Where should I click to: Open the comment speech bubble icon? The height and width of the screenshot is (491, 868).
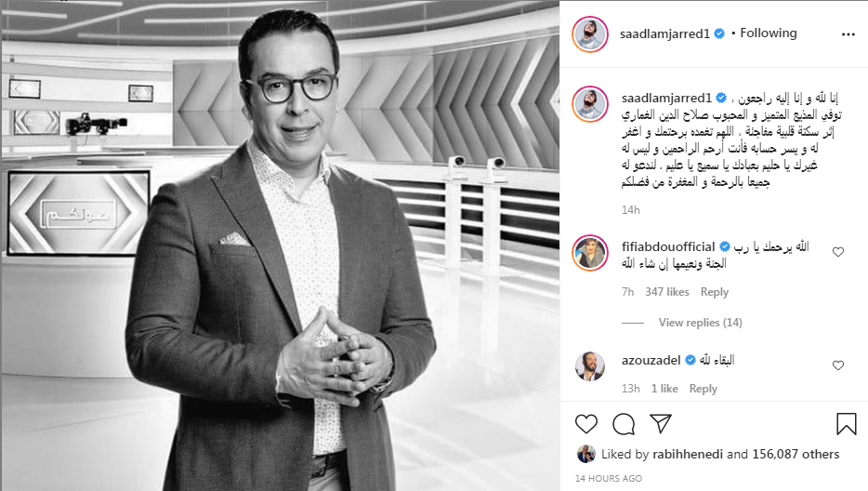tap(624, 424)
